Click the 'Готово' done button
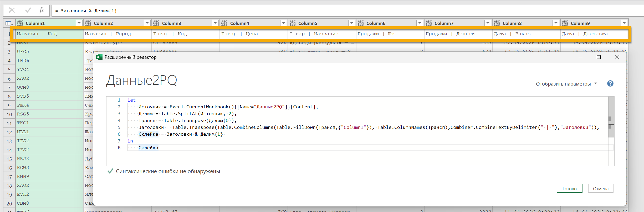 coord(569,188)
